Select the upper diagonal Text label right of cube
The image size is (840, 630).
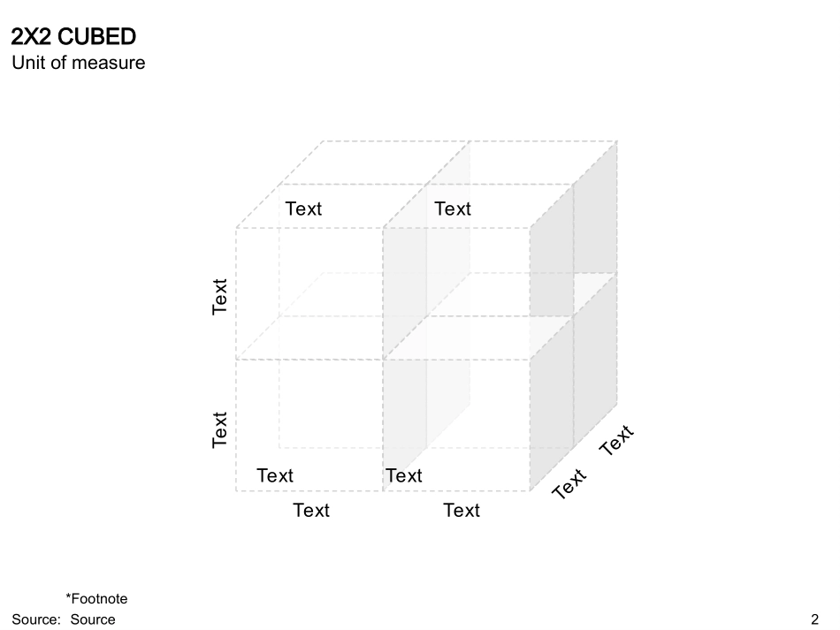pos(617,440)
